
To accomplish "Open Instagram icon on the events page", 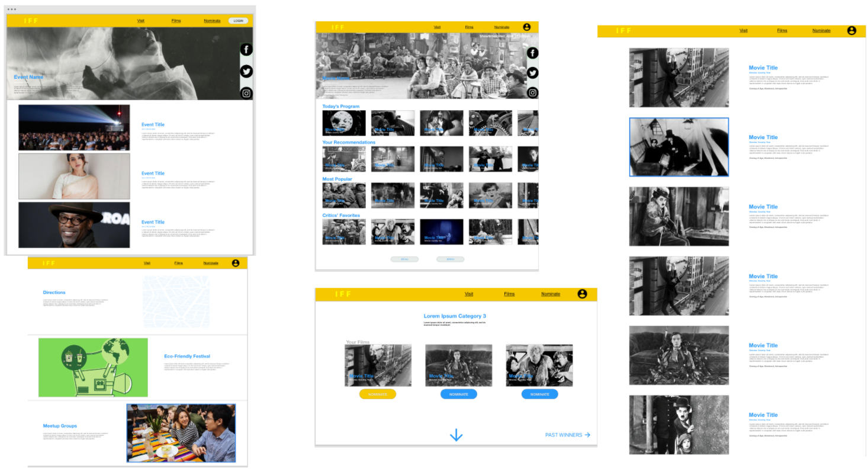I will click(x=246, y=93).
